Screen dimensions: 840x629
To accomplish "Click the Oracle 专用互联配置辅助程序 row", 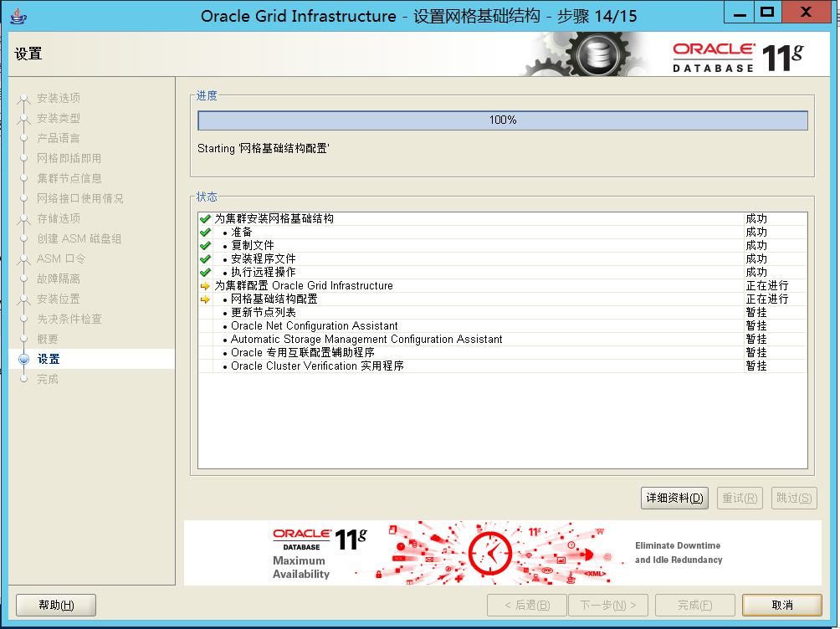I will 503,353.
